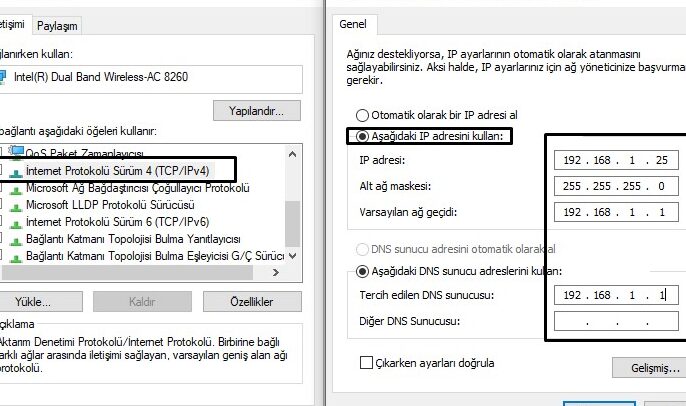Click the right arrow of the horizontal scrollbar
This screenshot has height=406, width=686.
coord(276,273)
